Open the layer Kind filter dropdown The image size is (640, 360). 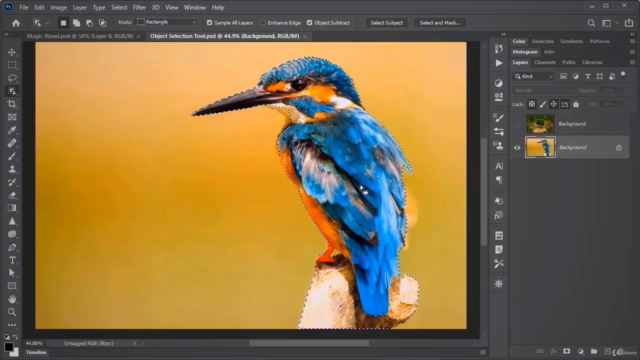pyautogui.click(x=533, y=76)
